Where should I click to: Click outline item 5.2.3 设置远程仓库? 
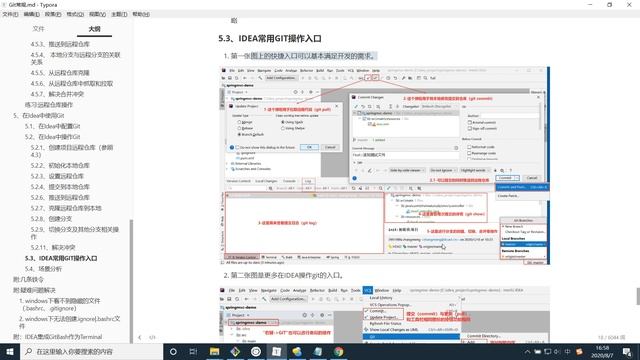coord(57,176)
